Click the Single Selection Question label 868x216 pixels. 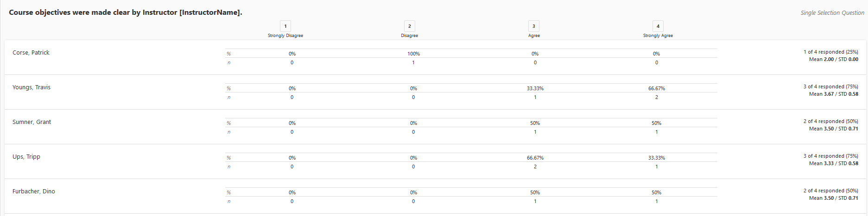(x=832, y=13)
